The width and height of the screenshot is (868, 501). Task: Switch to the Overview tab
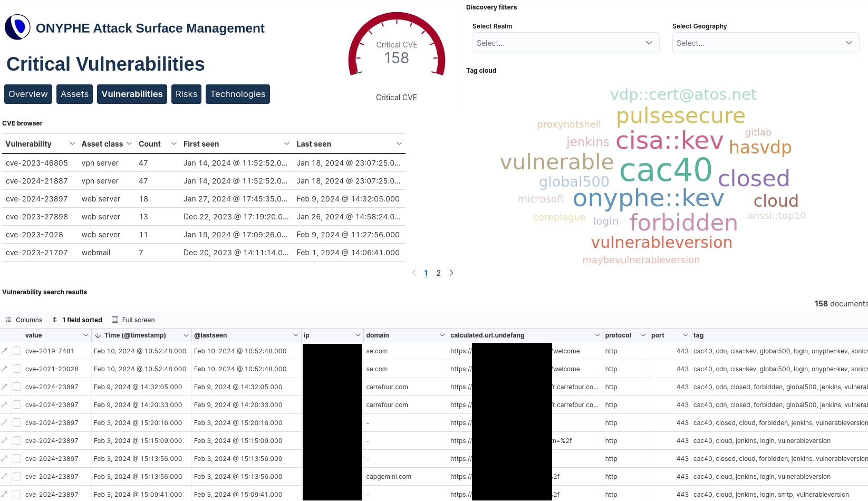pos(28,94)
